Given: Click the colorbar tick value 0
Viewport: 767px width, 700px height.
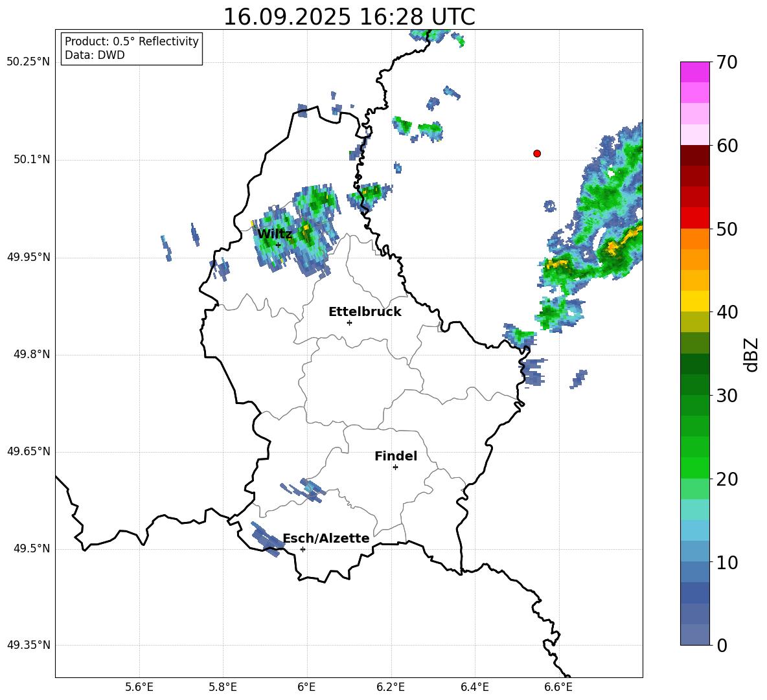Looking at the screenshot, I should (x=722, y=645).
